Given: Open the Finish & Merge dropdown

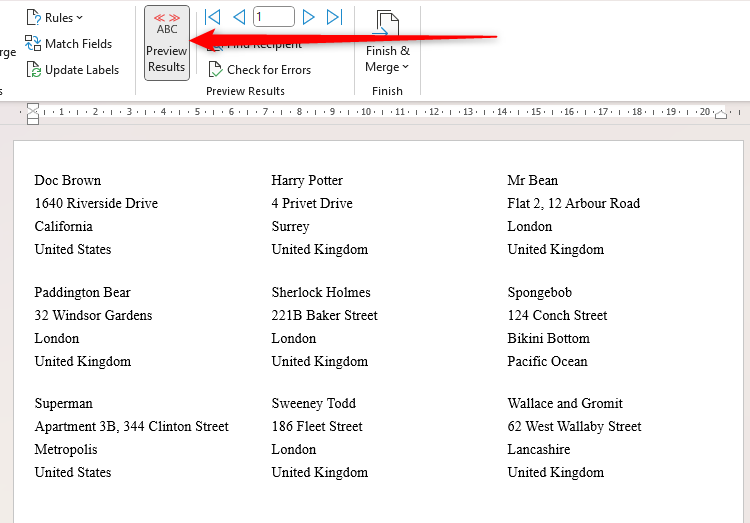Looking at the screenshot, I should pyautogui.click(x=387, y=42).
